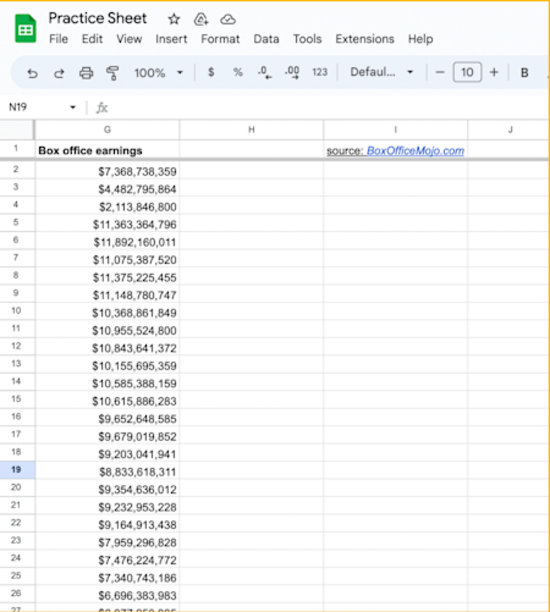550x612 pixels.
Task: Click cell with $10,585,388,159
Action: coord(107,383)
